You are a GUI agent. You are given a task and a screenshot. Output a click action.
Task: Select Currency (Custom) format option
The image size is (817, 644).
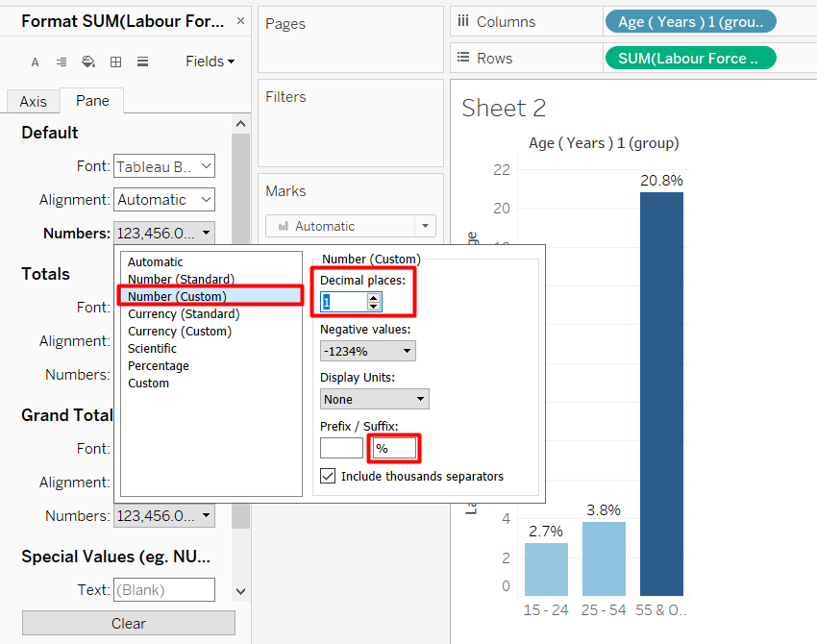coord(180,331)
